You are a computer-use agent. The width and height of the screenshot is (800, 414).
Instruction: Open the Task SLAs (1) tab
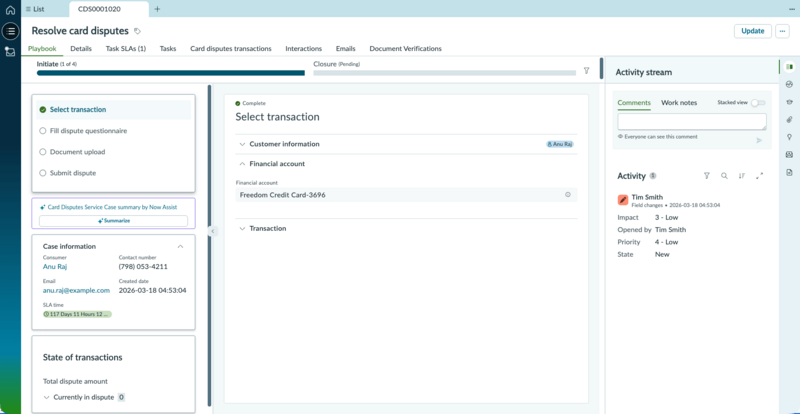tap(126, 48)
